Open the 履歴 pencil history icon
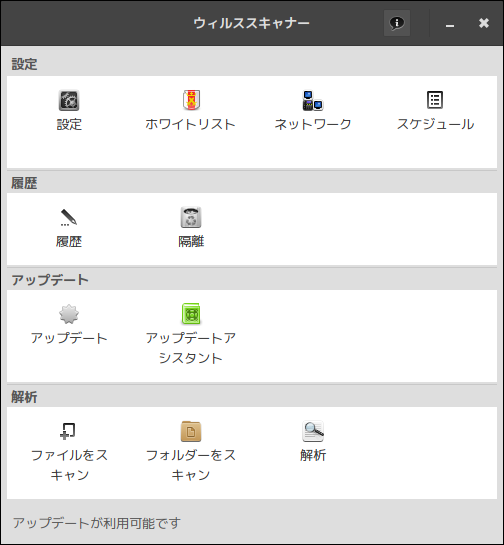Viewport: 504px width, 545px height. [x=69, y=218]
